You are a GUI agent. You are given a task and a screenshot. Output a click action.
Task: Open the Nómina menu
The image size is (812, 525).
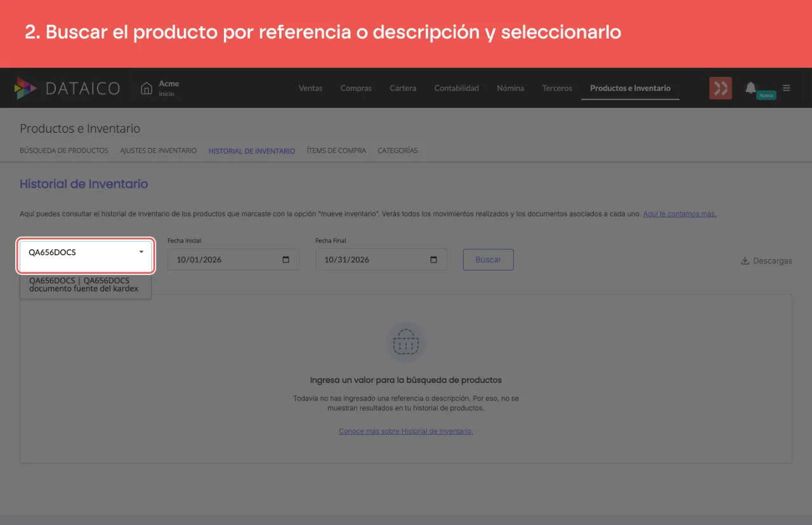(x=511, y=88)
